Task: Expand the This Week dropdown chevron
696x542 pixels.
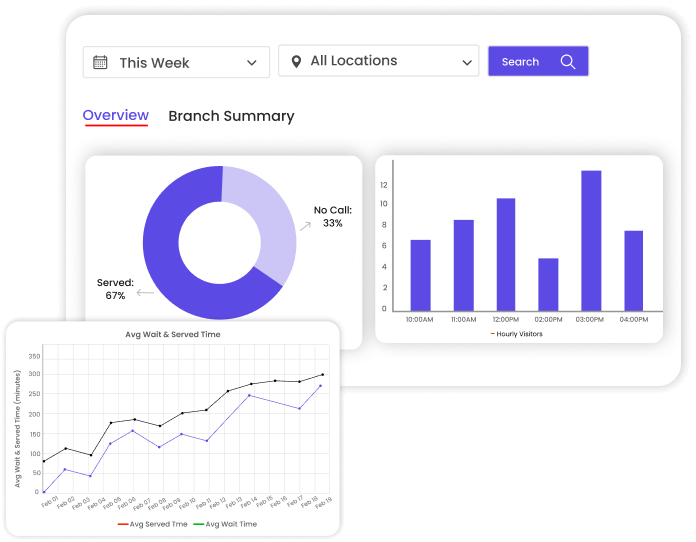Action: coord(251,63)
